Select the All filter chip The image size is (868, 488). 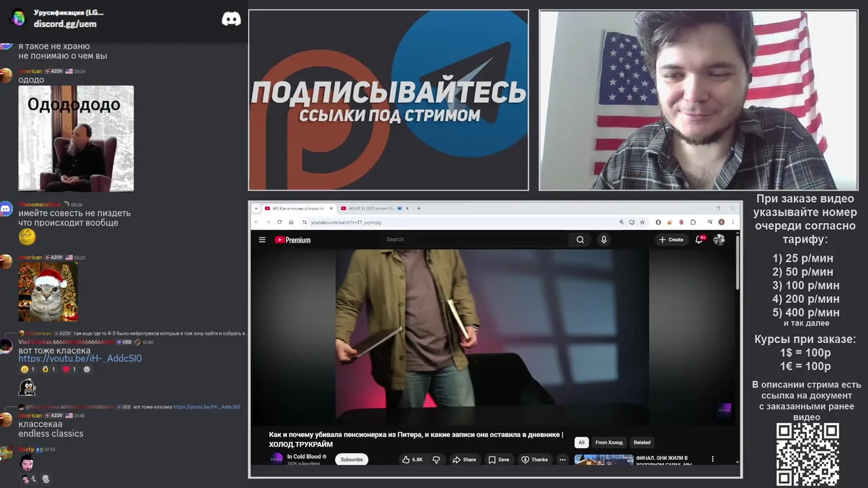tap(581, 443)
